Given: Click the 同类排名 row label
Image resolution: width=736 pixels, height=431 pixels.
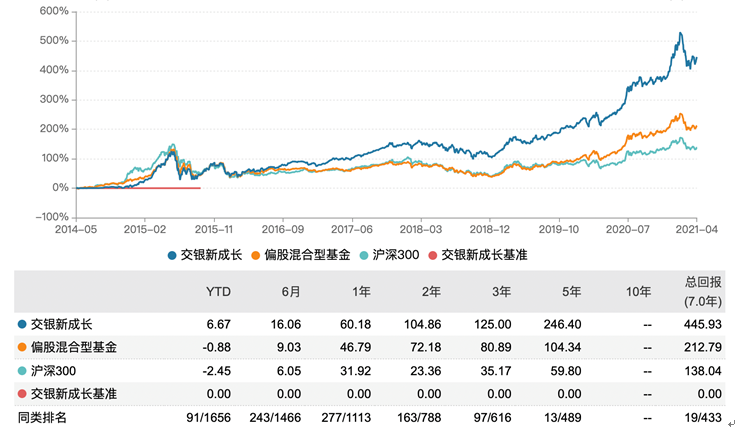Looking at the screenshot, I should [x=42, y=417].
